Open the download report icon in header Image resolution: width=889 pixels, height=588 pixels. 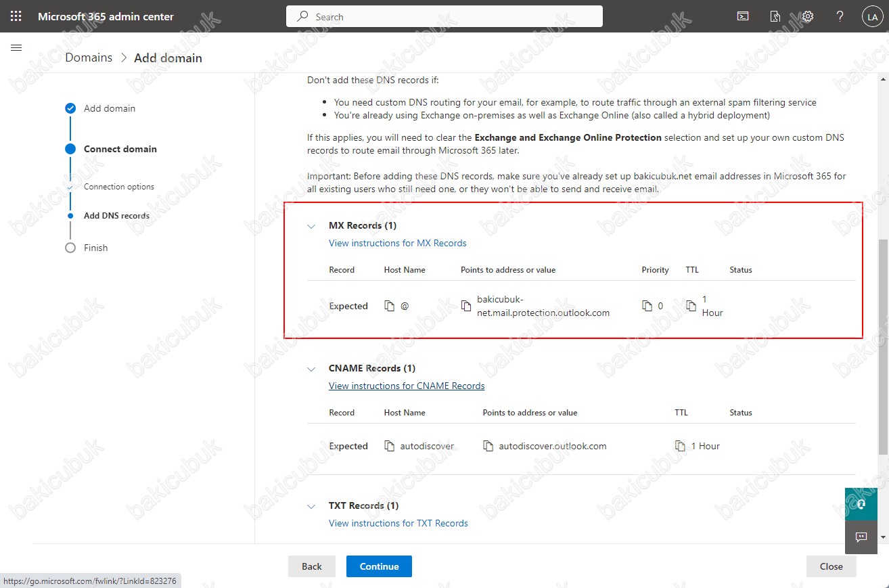(775, 16)
